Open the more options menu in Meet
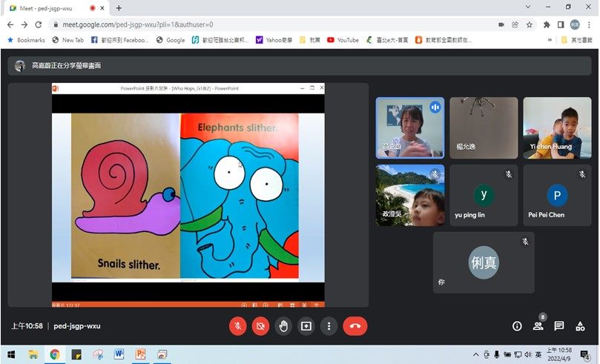The image size is (600, 364). click(x=329, y=326)
